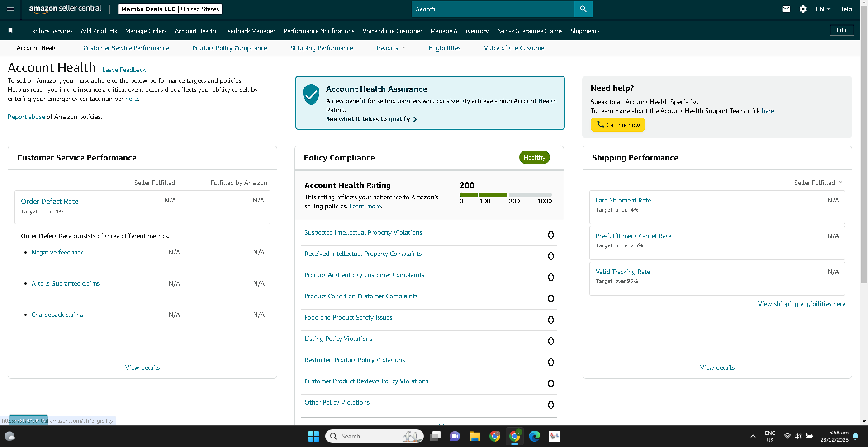The image size is (868, 447).
Task: Open the Pre-fulfillment Cancel Rate link
Action: 633,236
